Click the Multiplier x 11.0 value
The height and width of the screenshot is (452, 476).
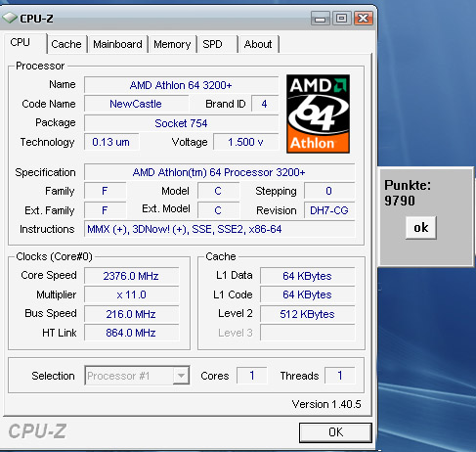coord(132,294)
